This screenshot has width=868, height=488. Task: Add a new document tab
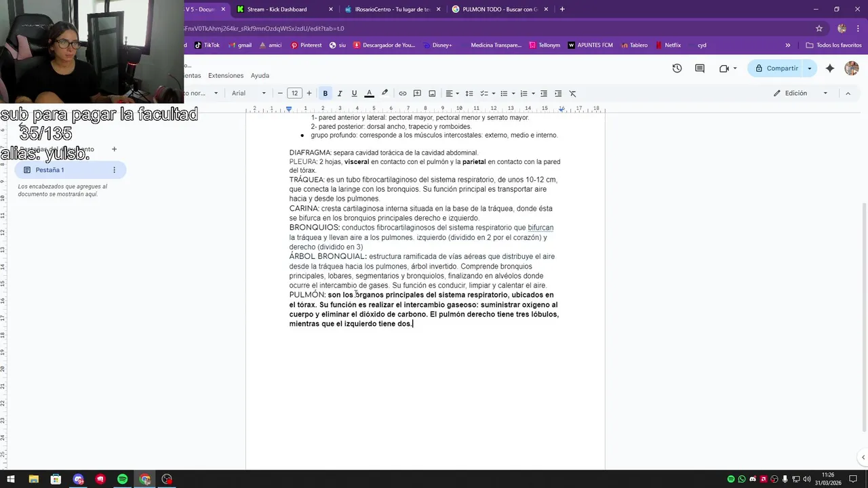pyautogui.click(x=114, y=149)
